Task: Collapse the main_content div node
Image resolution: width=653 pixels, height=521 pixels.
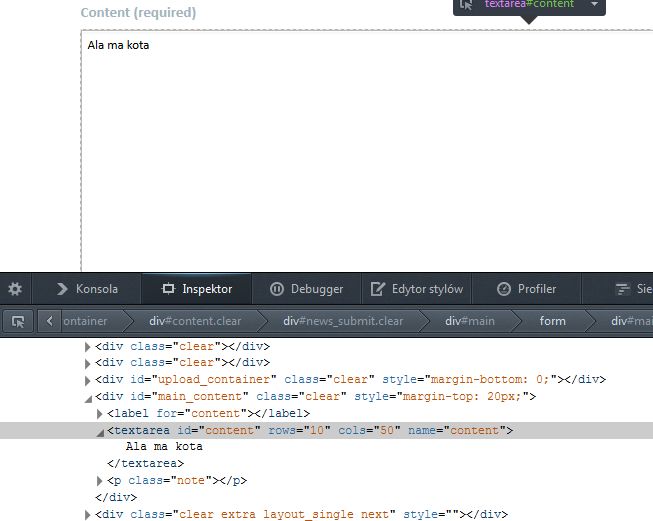Action: click(x=88, y=397)
